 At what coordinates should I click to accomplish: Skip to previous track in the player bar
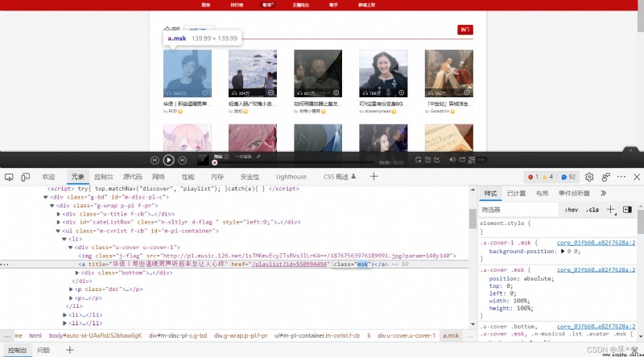pyautogui.click(x=155, y=161)
